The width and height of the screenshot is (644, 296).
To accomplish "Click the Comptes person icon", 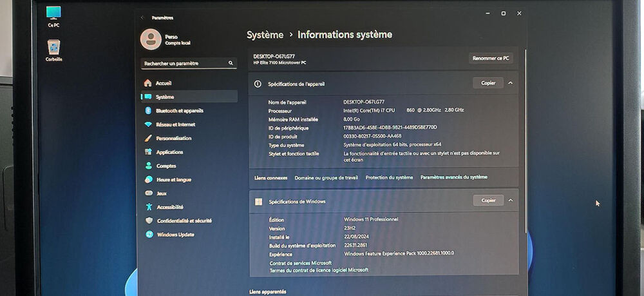I will coord(149,166).
